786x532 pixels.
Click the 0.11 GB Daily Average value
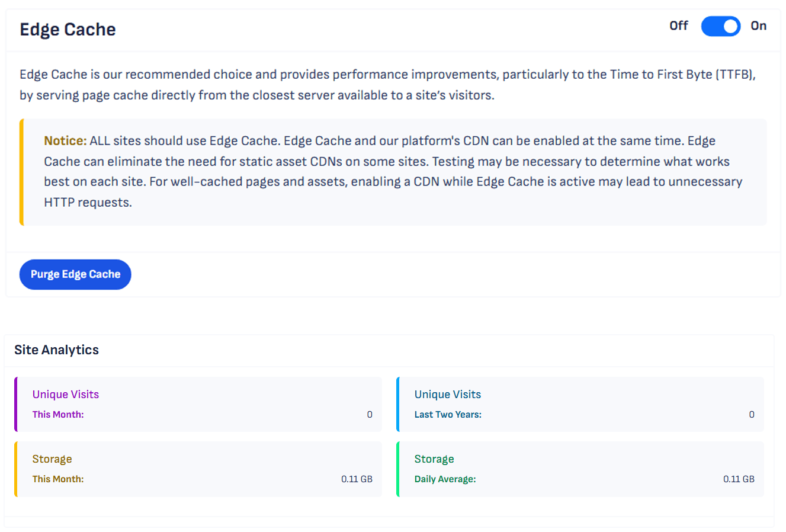point(739,479)
